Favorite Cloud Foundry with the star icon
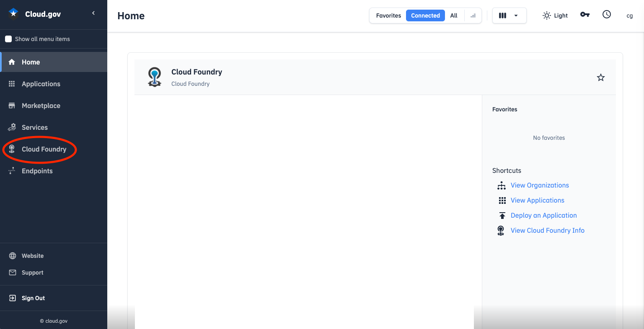 601,77
